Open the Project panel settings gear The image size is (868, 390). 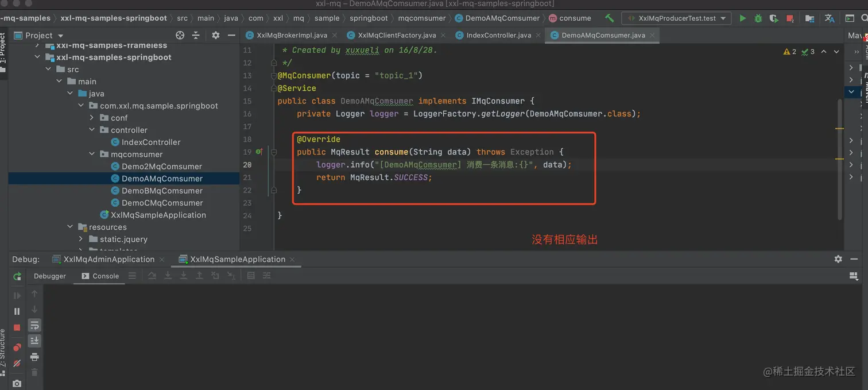tap(216, 35)
